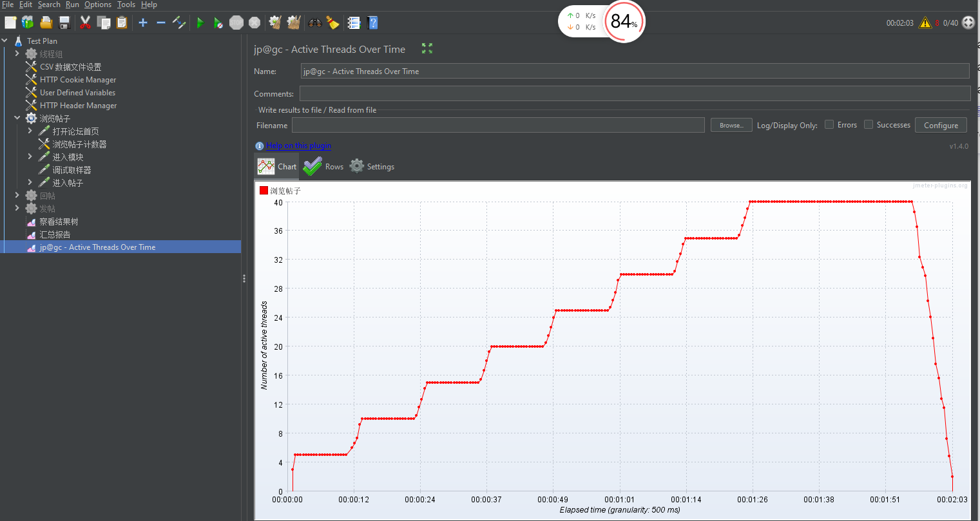980x521 pixels.
Task: Click into the Name input field
Action: point(635,71)
